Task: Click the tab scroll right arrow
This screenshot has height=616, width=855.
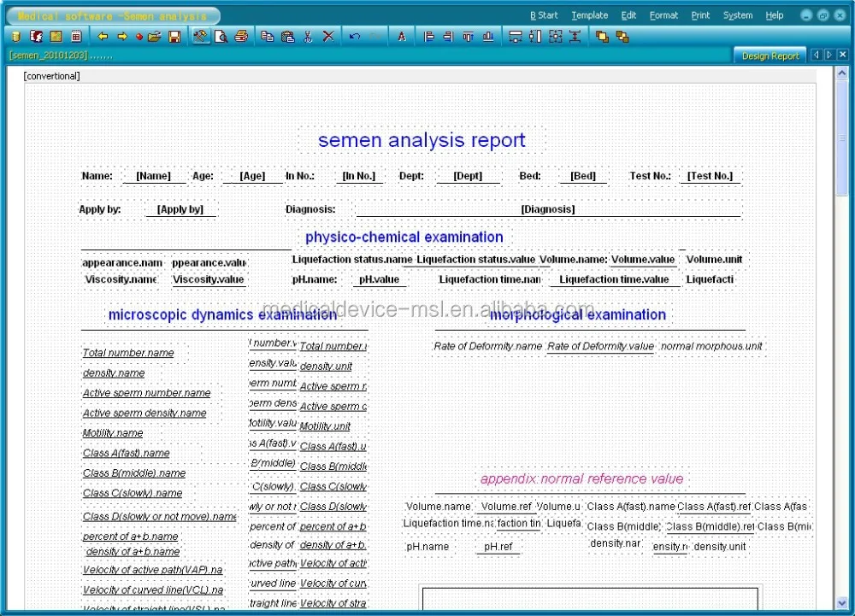Action: point(828,56)
